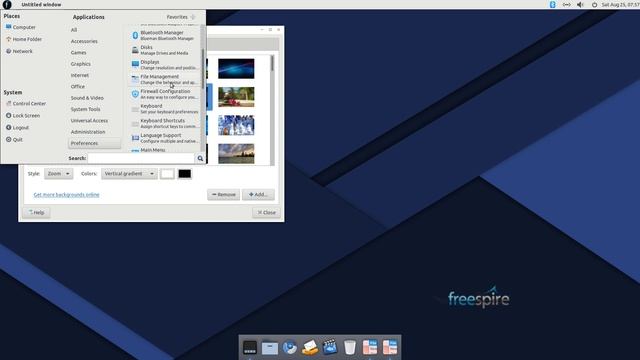Open Language Support entry
This screenshot has height=360, width=640.
point(165,138)
